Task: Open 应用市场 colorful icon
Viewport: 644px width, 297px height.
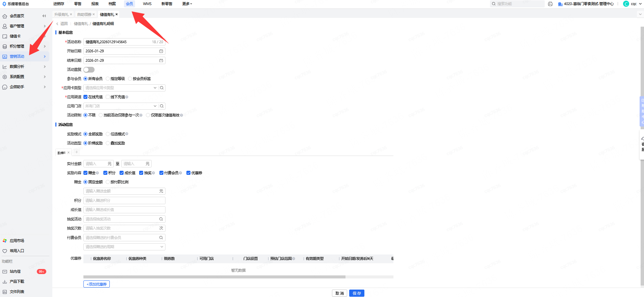Action: (x=5, y=241)
